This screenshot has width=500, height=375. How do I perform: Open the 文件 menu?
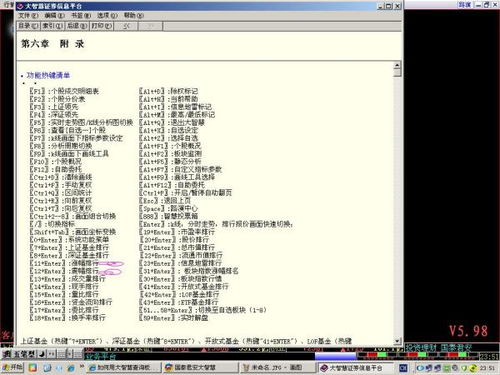[28, 15]
